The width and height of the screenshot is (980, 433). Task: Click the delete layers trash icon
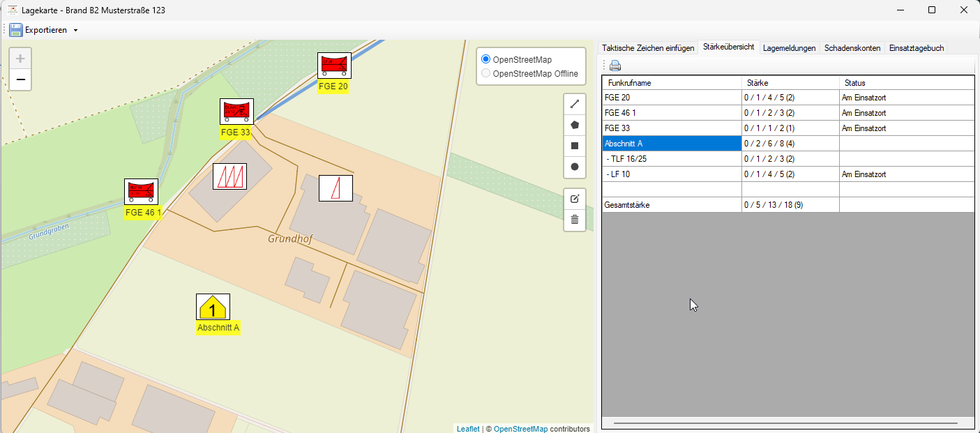(575, 220)
